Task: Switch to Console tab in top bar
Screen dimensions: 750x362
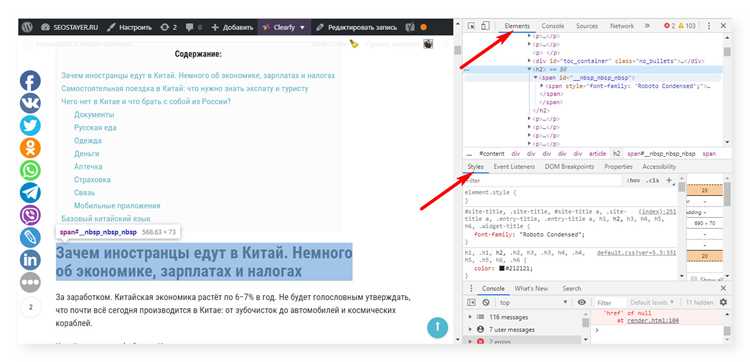Action: pyautogui.click(x=552, y=26)
